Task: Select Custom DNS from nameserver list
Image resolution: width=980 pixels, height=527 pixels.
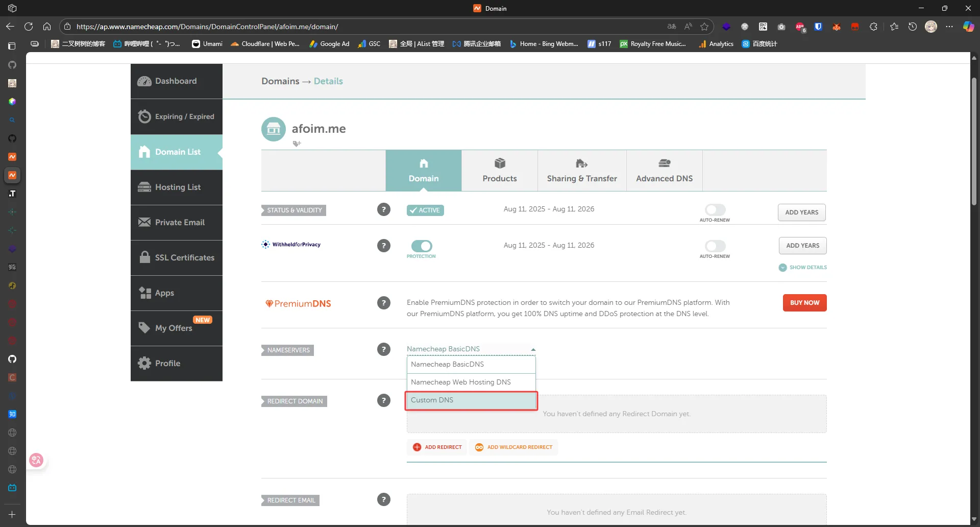Action: (x=471, y=400)
